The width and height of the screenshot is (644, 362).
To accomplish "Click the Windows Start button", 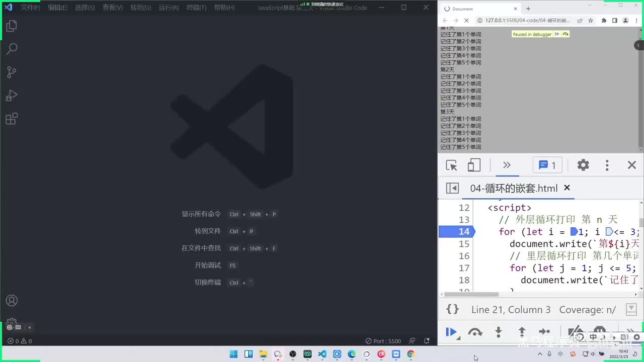I will (233, 354).
